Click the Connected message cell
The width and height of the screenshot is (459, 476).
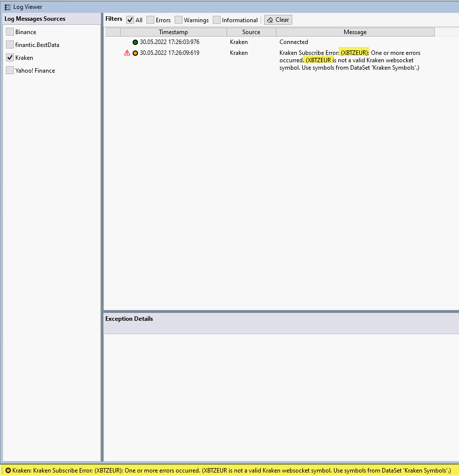click(x=294, y=42)
